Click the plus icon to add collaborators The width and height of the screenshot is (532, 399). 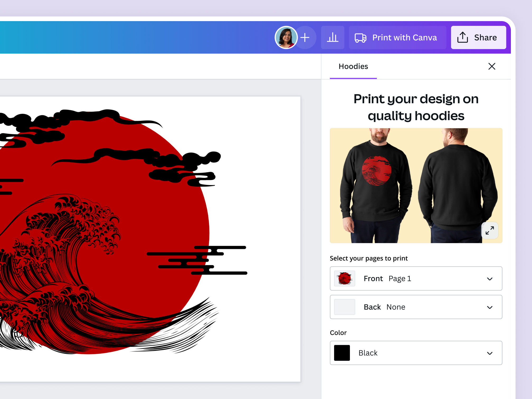coord(305,37)
